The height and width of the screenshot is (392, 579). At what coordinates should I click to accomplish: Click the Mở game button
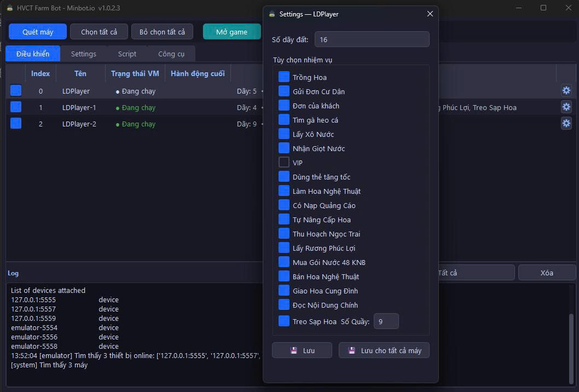tap(232, 31)
